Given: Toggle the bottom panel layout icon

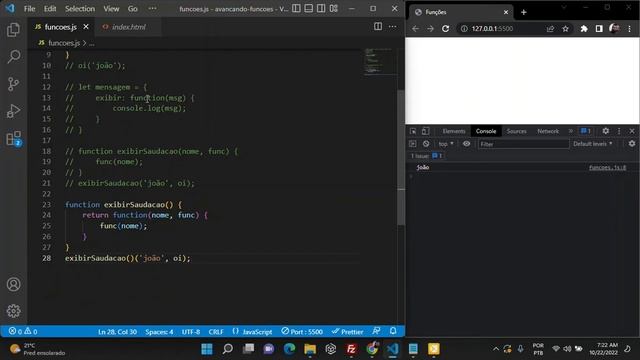Looking at the screenshot, I should tap(309, 8).
